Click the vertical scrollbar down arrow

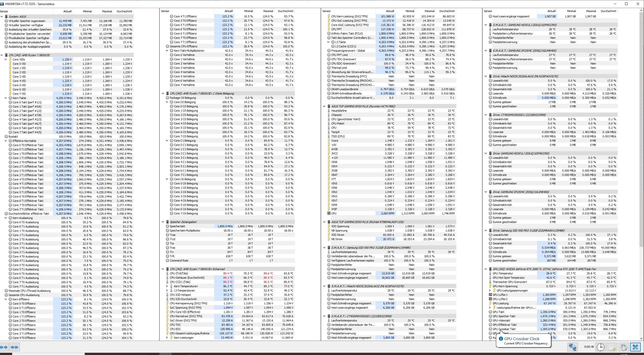coord(641,338)
